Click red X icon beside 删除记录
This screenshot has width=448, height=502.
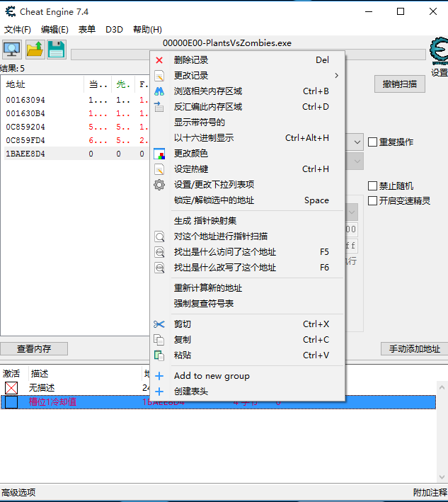tap(159, 60)
